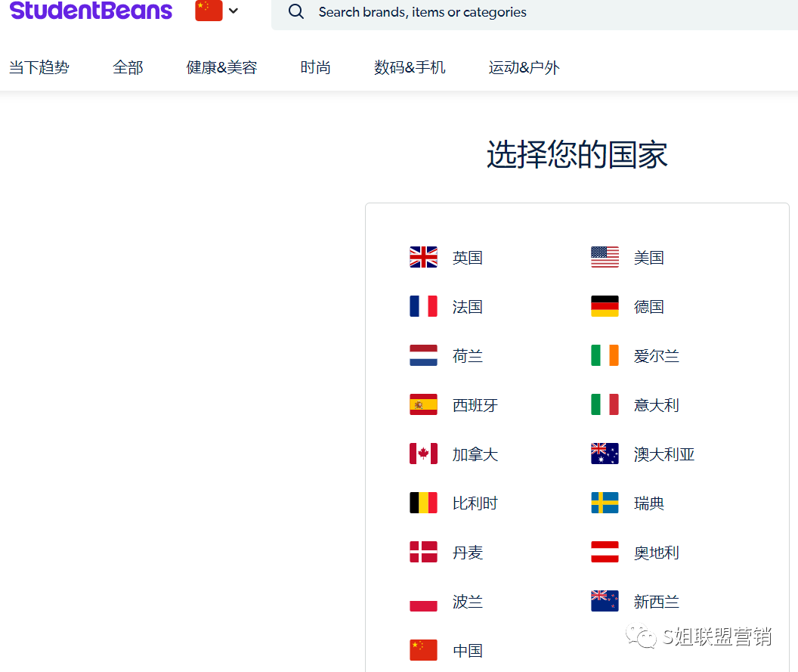Choose 爱尔兰 from the country list
The width and height of the screenshot is (798, 672).
coord(657,356)
